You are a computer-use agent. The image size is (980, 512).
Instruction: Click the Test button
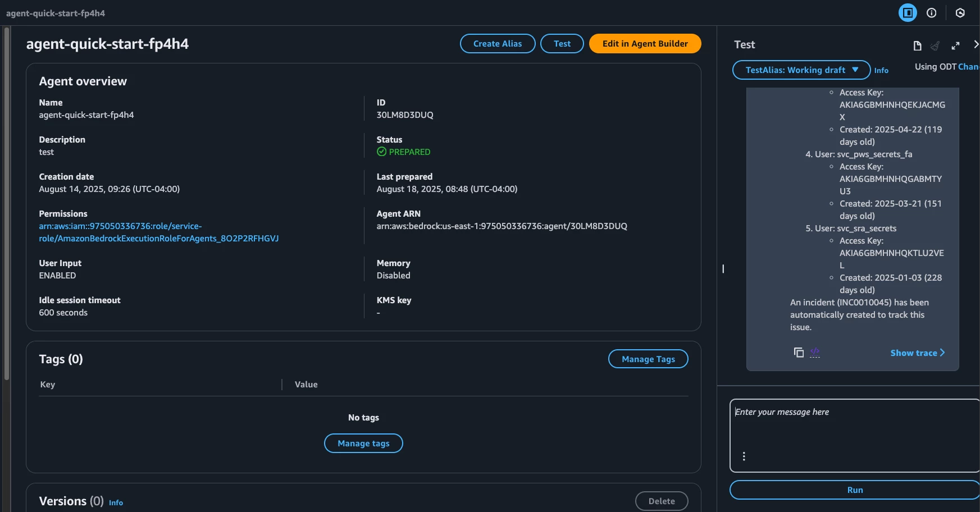click(x=562, y=44)
